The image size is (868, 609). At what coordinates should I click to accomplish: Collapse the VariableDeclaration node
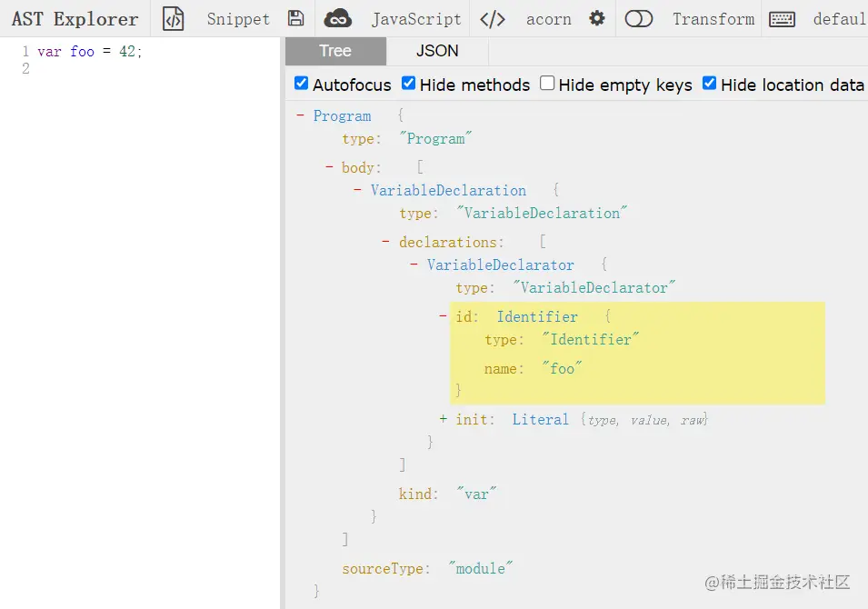[357, 189]
